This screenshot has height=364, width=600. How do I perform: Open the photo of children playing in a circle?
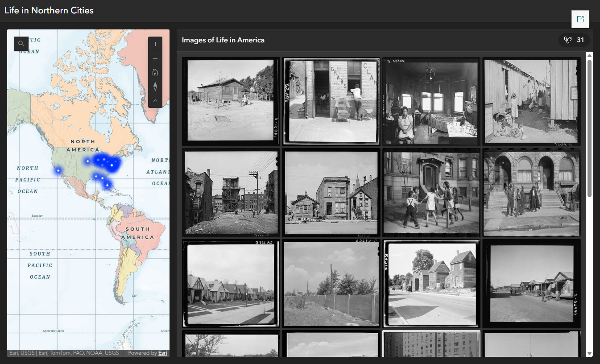coord(430,192)
